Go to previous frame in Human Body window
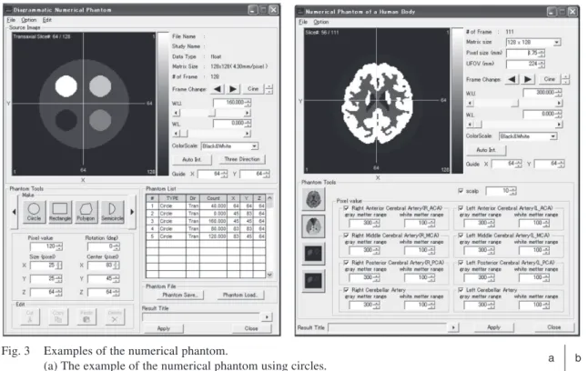The width and height of the screenshot is (588, 371). point(512,79)
